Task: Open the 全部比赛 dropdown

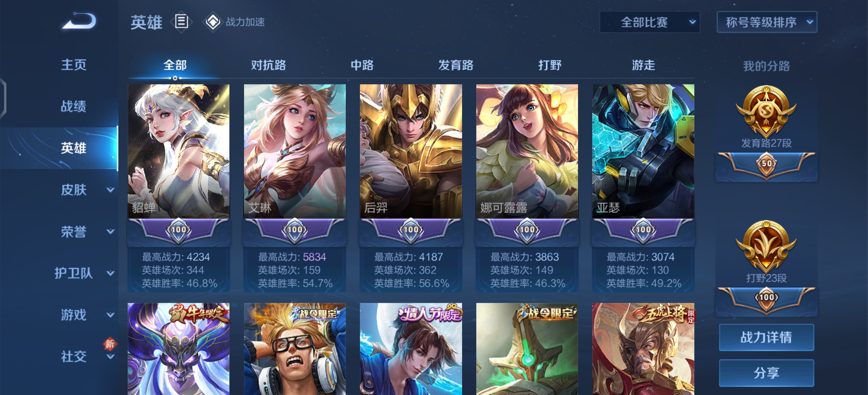Action: (x=650, y=22)
